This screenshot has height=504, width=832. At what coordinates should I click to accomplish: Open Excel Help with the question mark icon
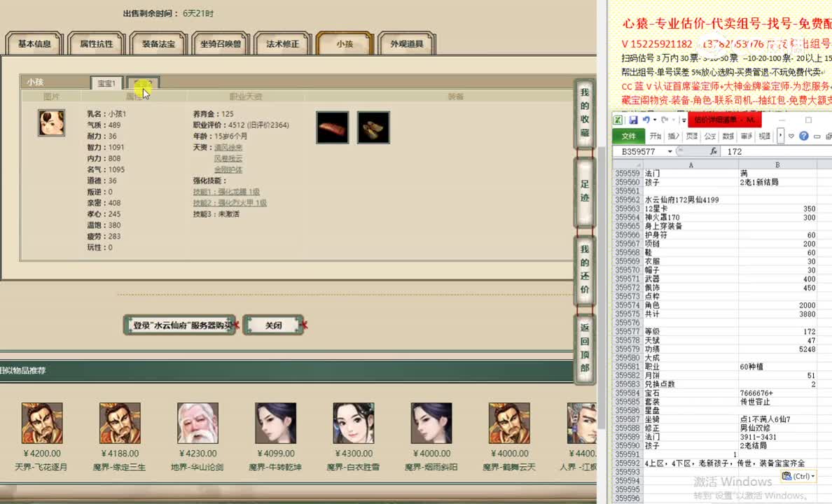coord(804,136)
